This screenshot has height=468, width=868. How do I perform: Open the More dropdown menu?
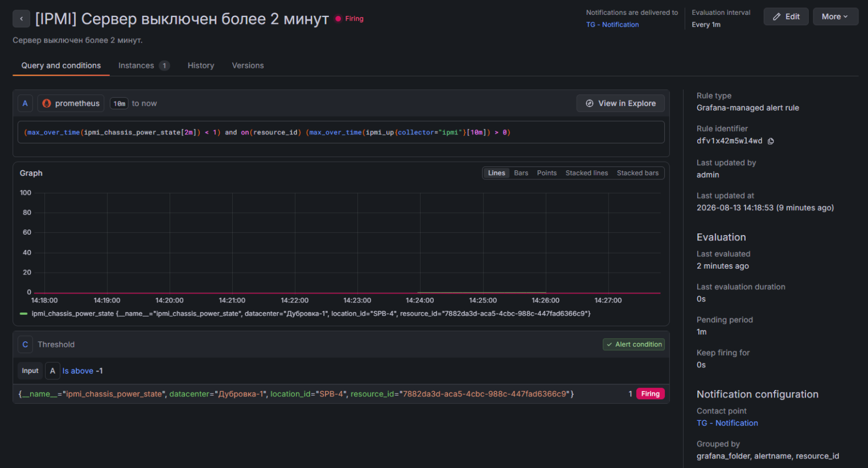835,17
